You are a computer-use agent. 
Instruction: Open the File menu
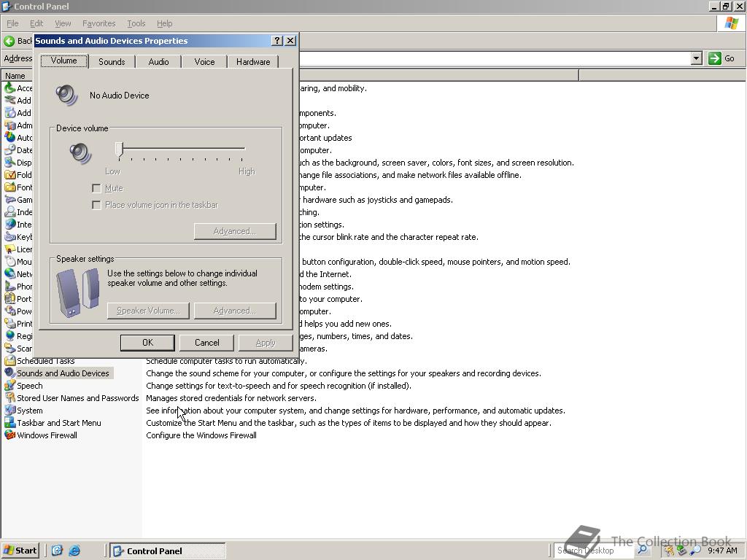[12, 23]
